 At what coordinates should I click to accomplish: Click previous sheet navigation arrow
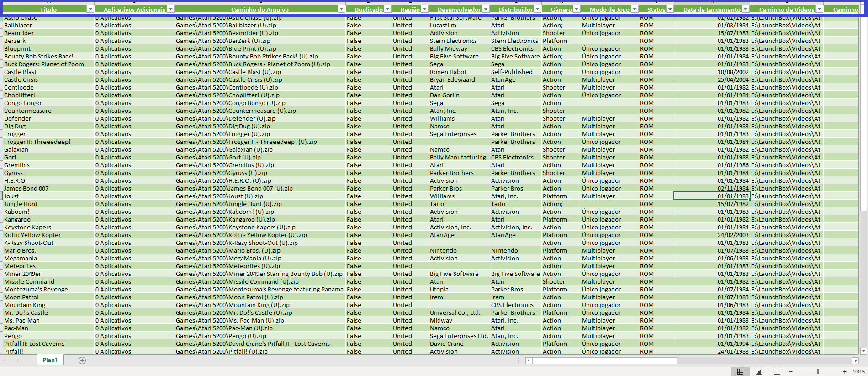5,360
